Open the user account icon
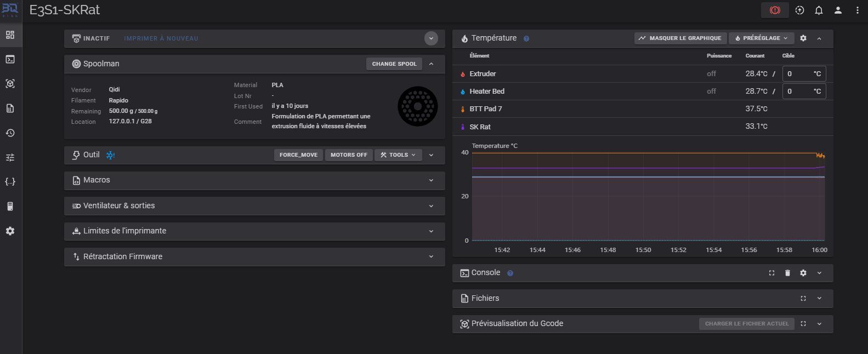Viewport: 868px width, 354px height. coord(838,10)
